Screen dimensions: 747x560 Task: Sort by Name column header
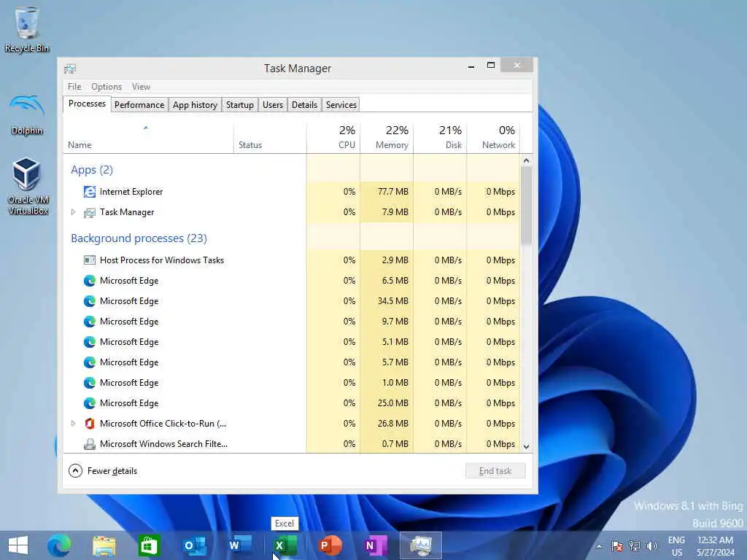tap(147, 138)
